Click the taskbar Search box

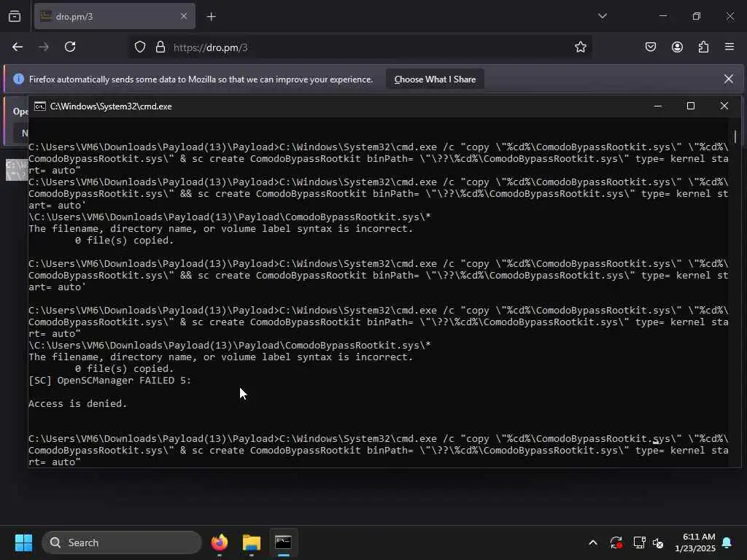tap(122, 542)
